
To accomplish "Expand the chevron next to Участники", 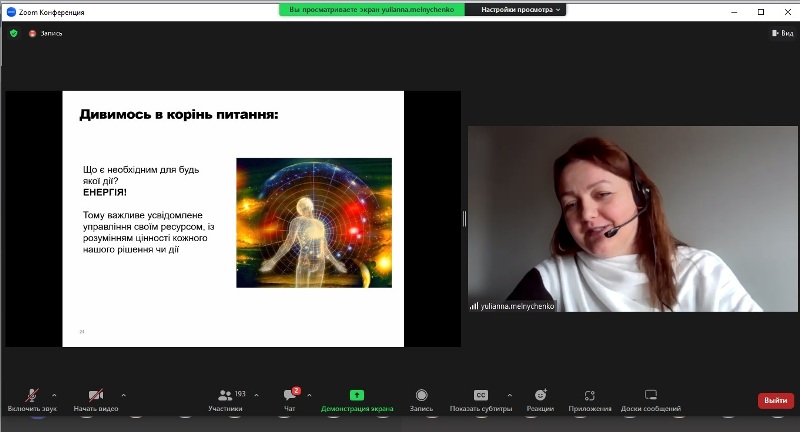I will (256, 395).
